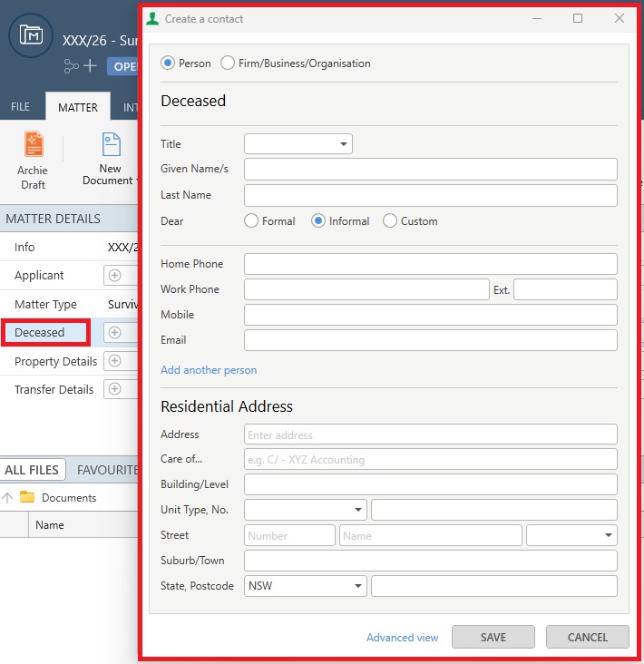Image resolution: width=644 pixels, height=664 pixels.
Task: Click the plus icon beside workflow icon
Action: pyautogui.click(x=90, y=65)
